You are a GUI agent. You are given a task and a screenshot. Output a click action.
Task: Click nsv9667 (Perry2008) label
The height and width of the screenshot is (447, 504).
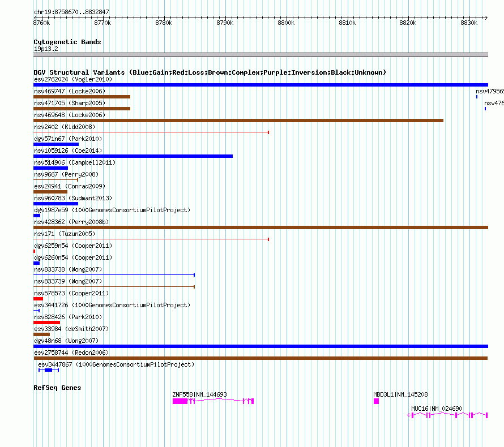point(66,174)
